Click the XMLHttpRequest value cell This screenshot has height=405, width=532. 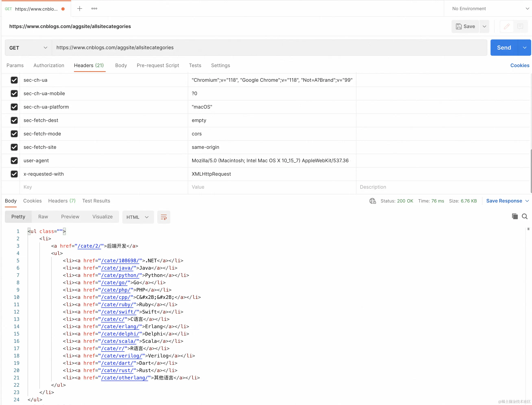[272, 174]
